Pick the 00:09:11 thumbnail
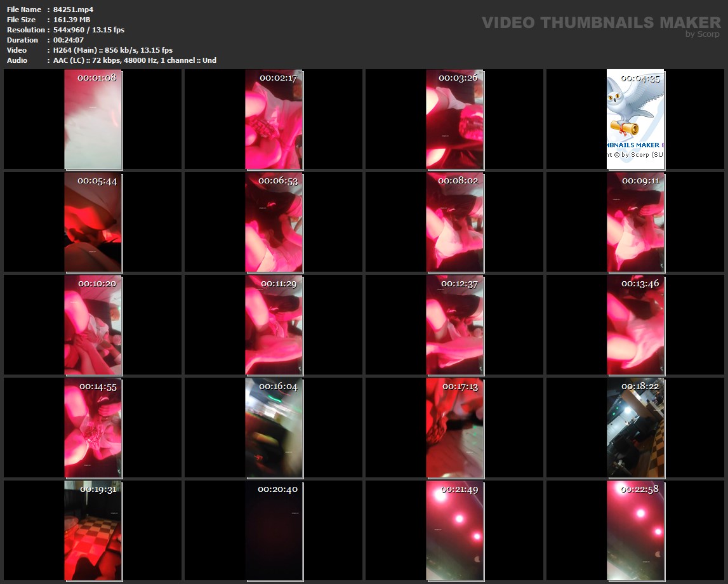Screen dimensions: 728x584 (x=635, y=222)
